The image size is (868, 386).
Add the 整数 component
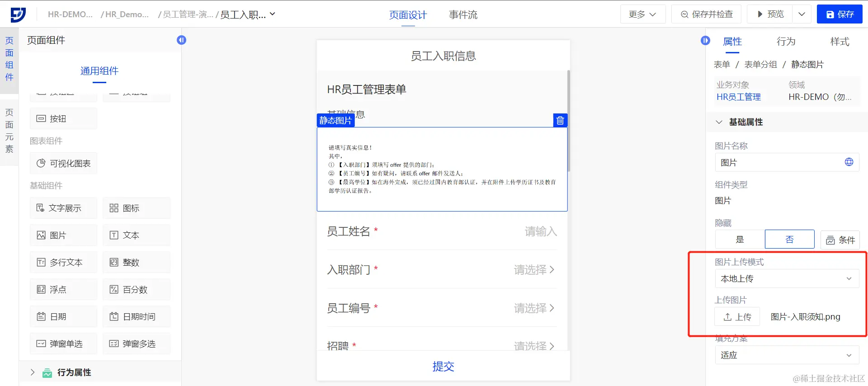(x=136, y=262)
